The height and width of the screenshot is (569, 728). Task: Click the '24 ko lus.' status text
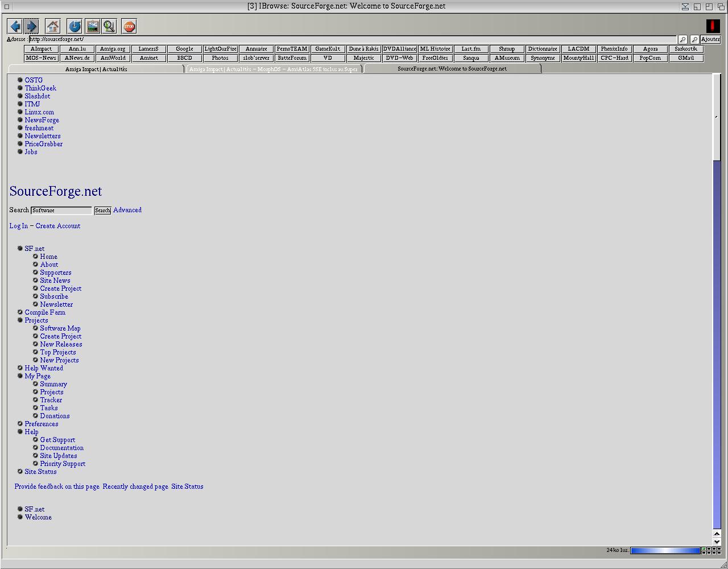(x=617, y=550)
